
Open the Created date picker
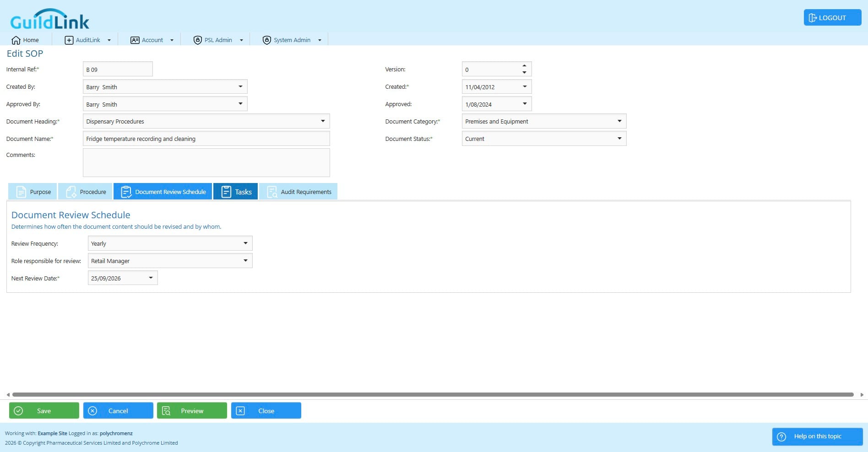[x=525, y=86]
